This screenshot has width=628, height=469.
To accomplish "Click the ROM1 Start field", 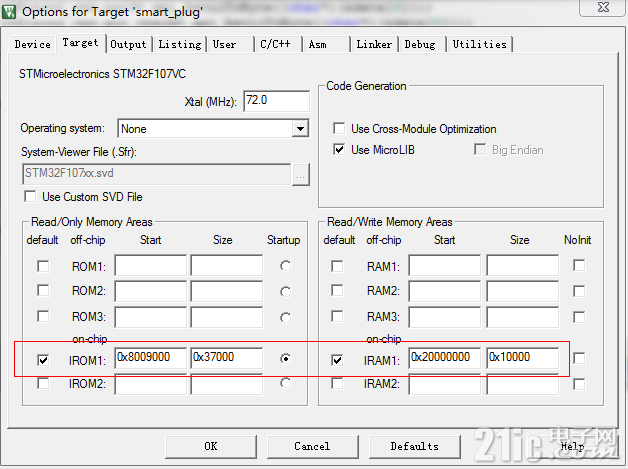I will pos(151,265).
